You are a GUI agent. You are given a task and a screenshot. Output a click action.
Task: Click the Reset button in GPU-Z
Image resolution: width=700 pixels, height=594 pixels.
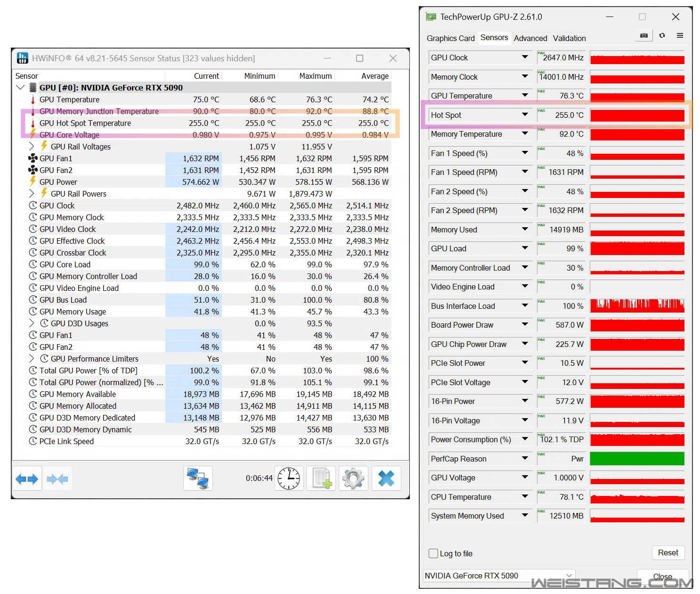pos(668,553)
